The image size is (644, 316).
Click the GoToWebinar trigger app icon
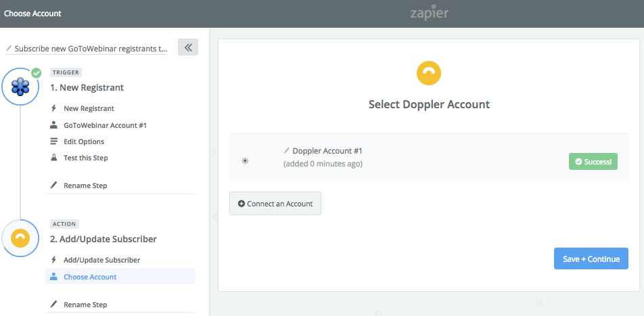(x=20, y=87)
